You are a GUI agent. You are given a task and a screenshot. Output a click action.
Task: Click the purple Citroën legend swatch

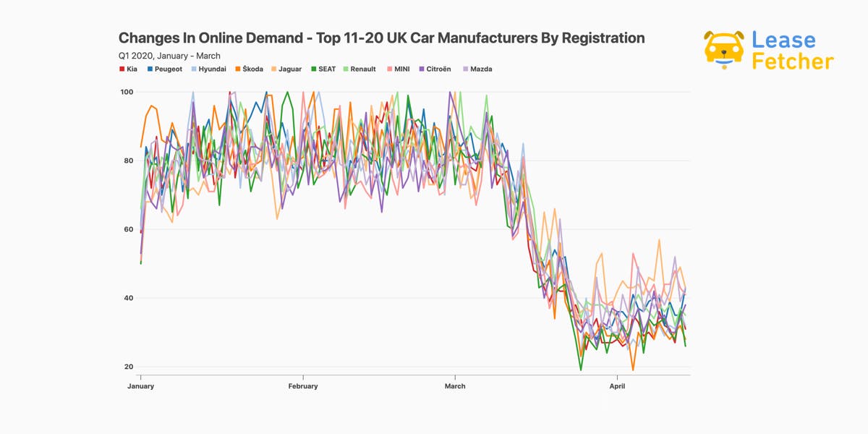pos(421,69)
